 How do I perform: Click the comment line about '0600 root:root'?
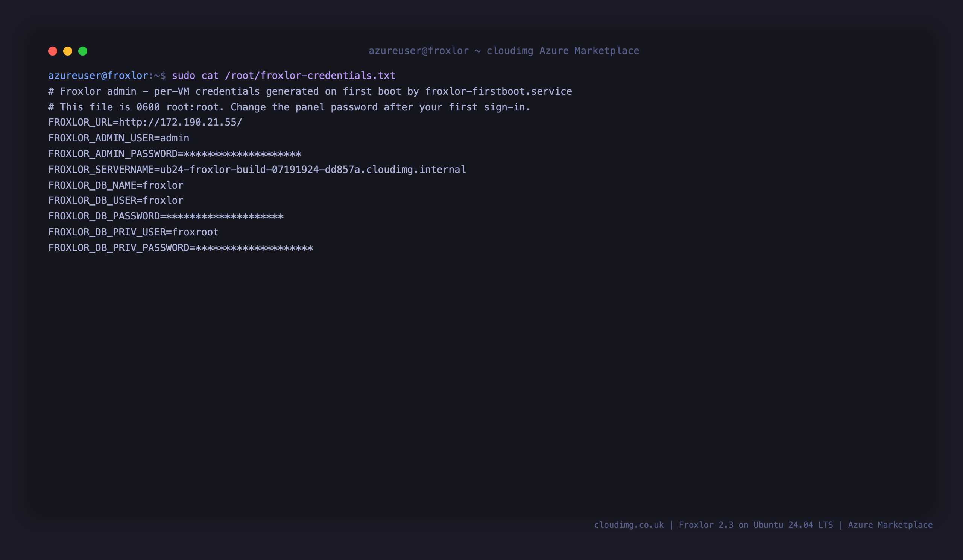pos(289,107)
